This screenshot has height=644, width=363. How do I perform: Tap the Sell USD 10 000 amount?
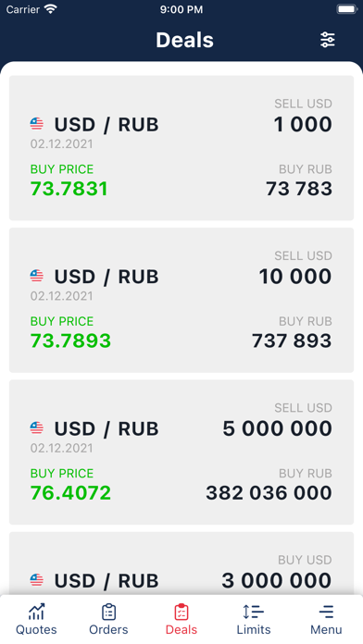[295, 276]
